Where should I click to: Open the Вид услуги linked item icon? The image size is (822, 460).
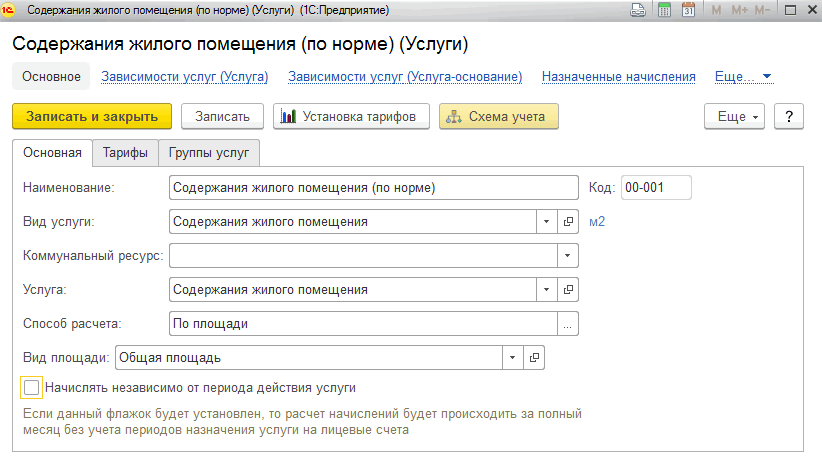[568, 221]
